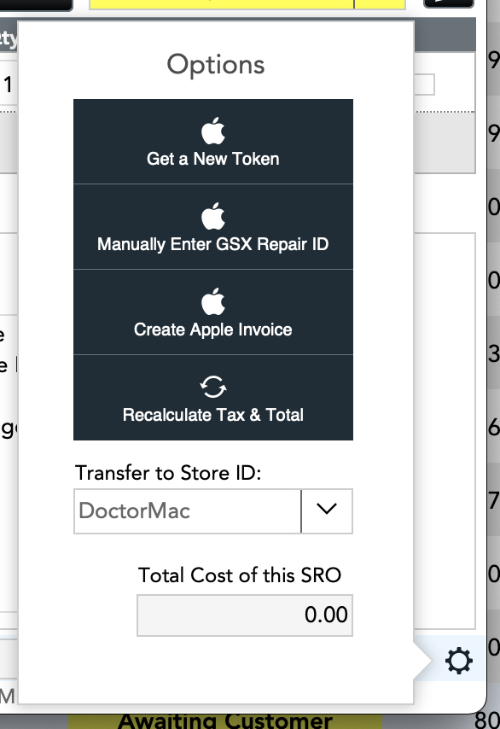Click the Options heading
This screenshot has height=729, width=500.
(216, 65)
